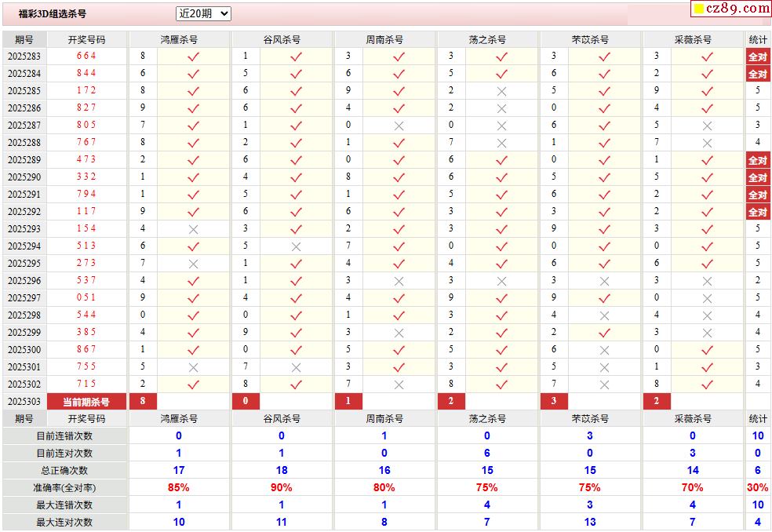Click winning number 805 for issue 2025287

click(x=86, y=125)
